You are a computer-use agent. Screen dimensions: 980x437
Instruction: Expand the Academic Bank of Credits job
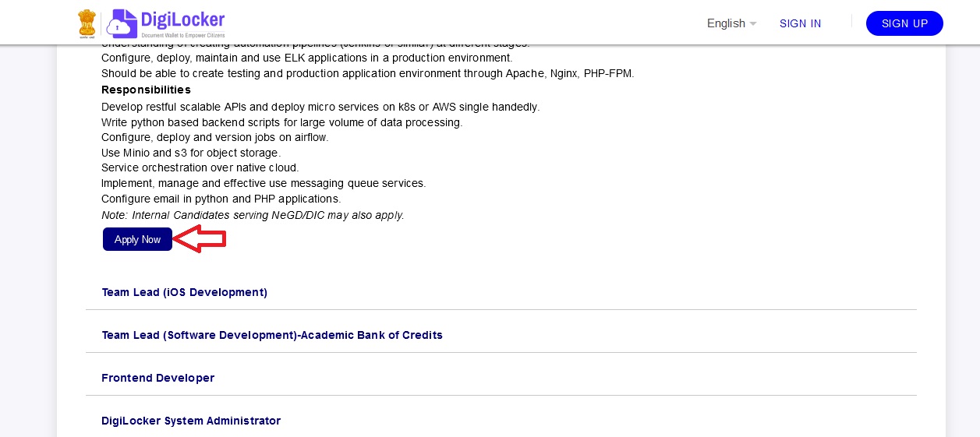[x=272, y=335]
